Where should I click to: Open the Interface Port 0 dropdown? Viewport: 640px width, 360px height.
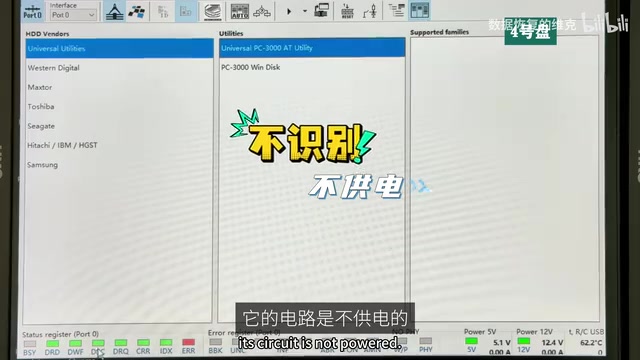(73, 15)
